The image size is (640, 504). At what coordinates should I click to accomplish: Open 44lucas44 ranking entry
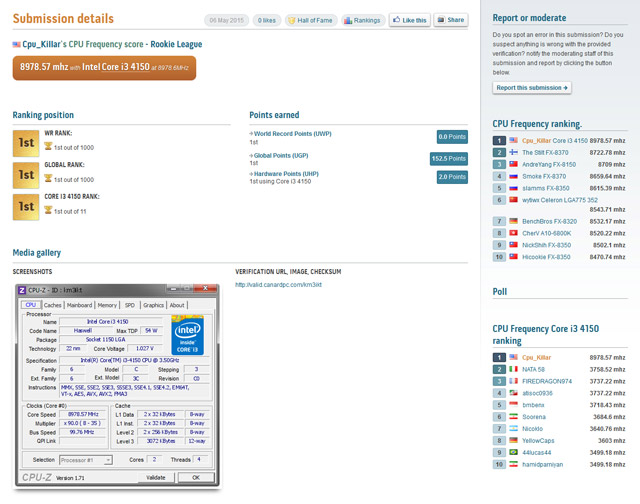point(537,452)
